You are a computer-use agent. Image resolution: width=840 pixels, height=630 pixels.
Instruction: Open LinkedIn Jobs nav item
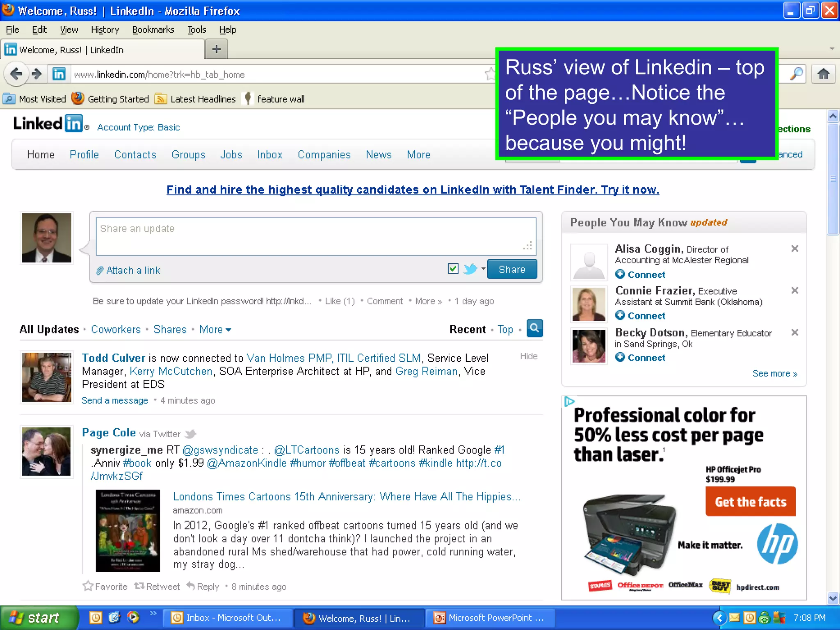point(231,155)
